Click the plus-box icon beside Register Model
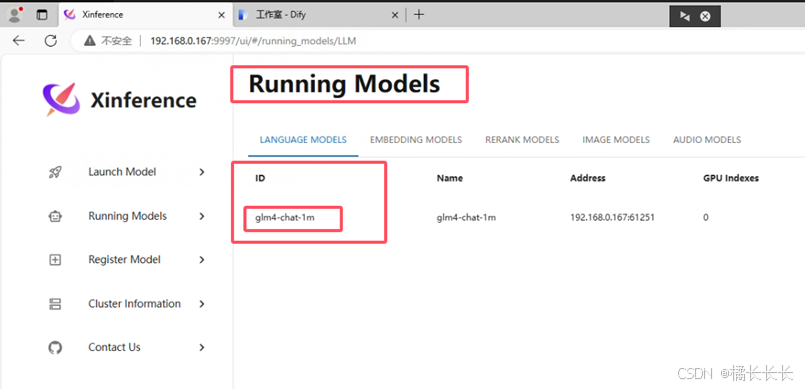Screen dimensions: 805x389 pos(55,260)
